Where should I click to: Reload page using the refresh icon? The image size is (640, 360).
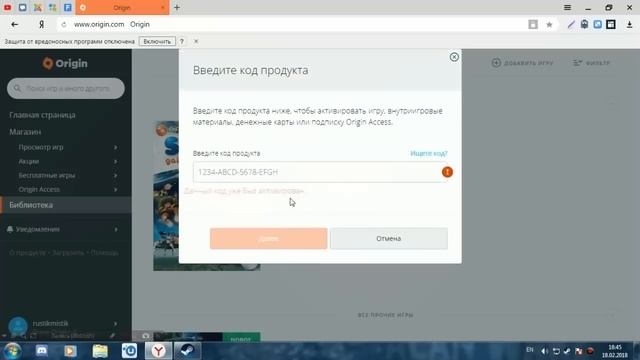pos(64,25)
